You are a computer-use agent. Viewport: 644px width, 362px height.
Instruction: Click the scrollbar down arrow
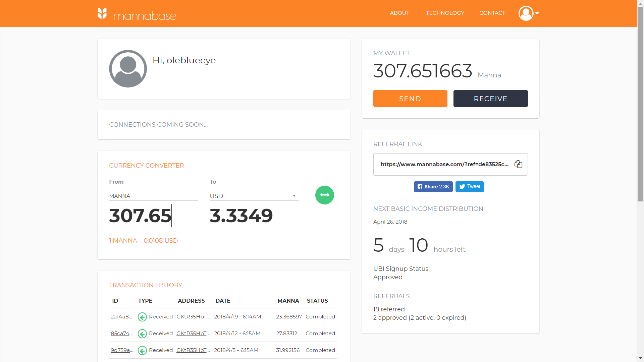(640, 358)
